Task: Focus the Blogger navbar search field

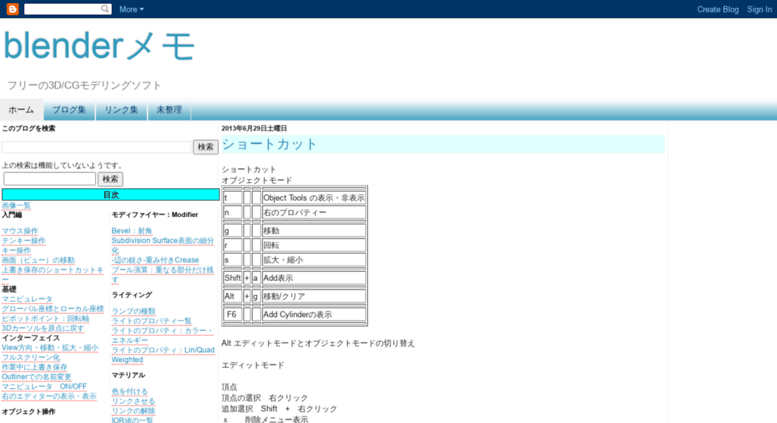Action: point(62,9)
